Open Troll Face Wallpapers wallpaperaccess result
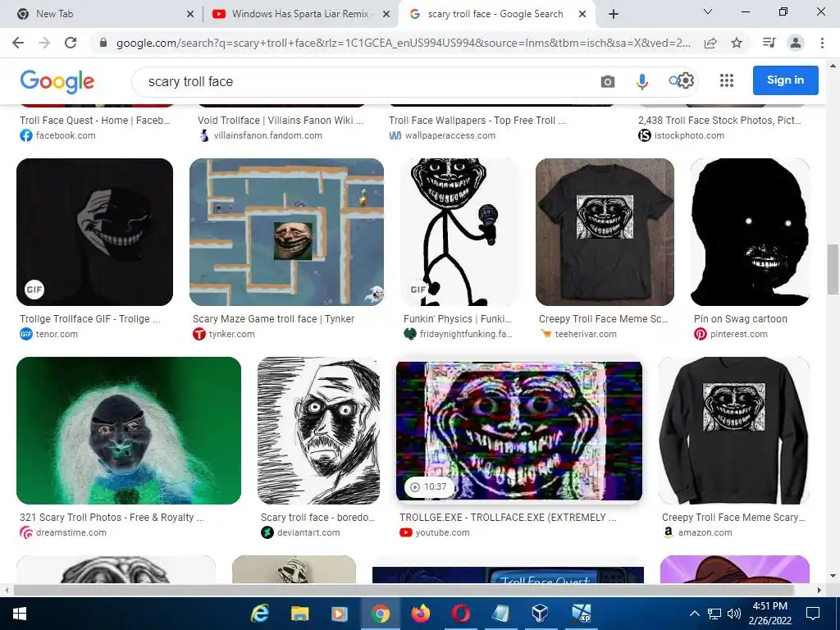840x630 pixels. point(477,121)
